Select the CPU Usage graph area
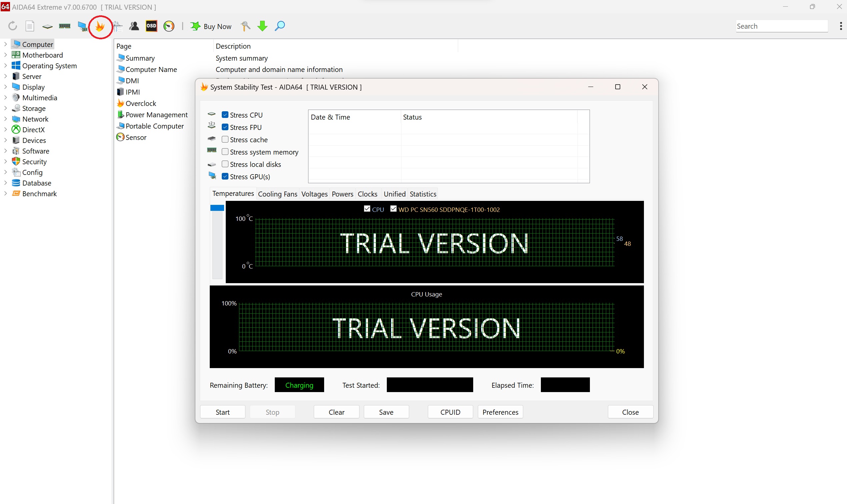The height and width of the screenshot is (504, 847). pyautogui.click(x=427, y=327)
